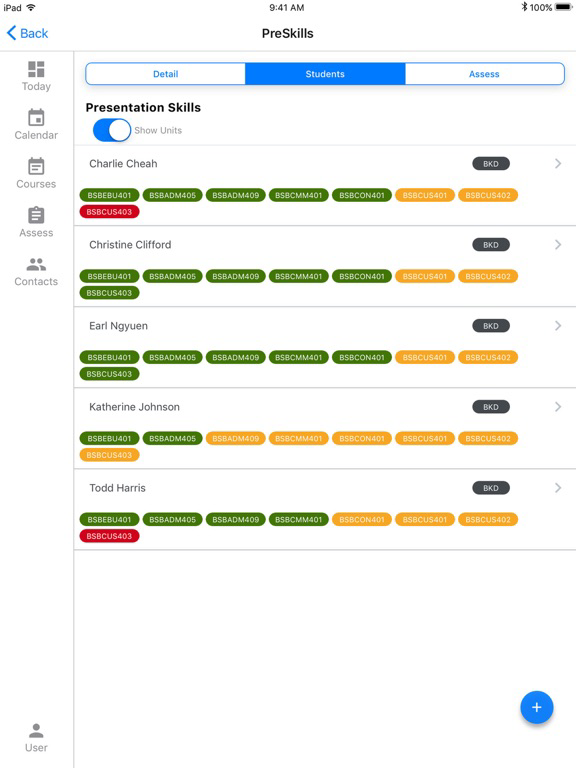Tap Katherine Johnson's green BSBADM405 tag
The width and height of the screenshot is (576, 768).
[172, 438]
